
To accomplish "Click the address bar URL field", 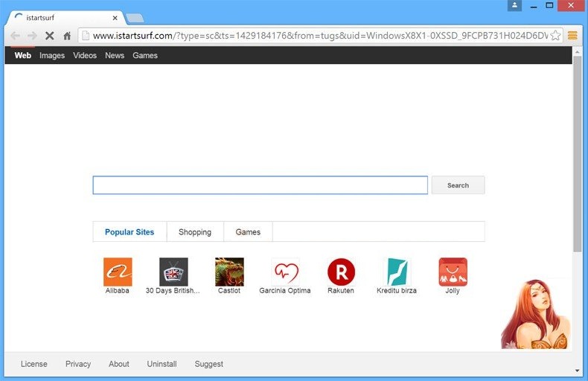I will (x=320, y=36).
